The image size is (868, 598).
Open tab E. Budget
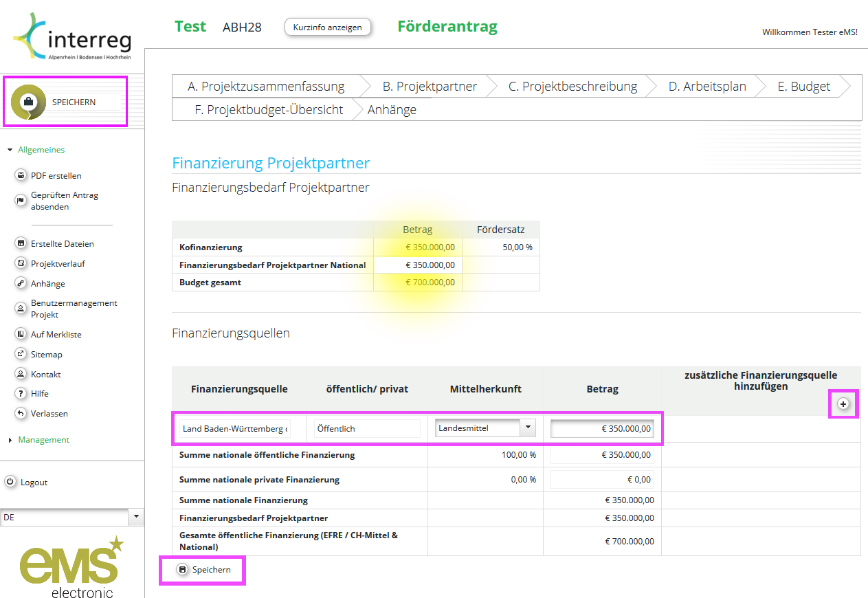click(x=804, y=87)
